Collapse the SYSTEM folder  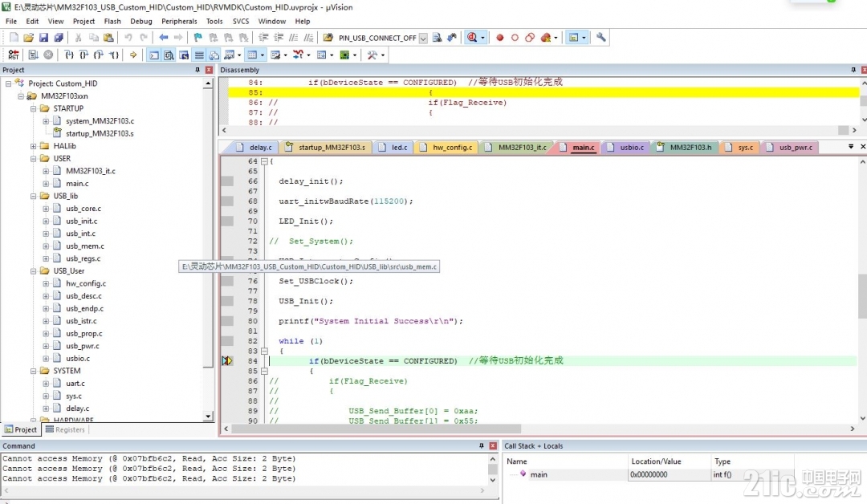[33, 370]
